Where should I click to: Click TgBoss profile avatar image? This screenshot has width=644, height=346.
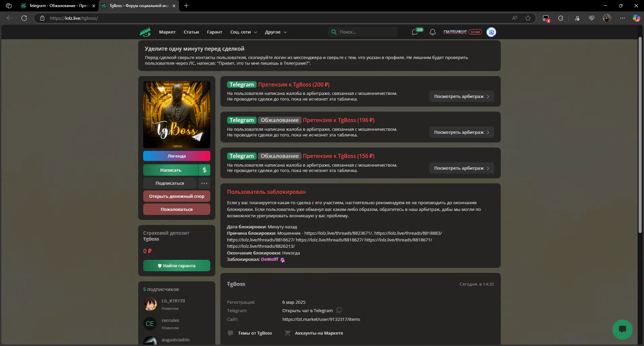pyautogui.click(x=177, y=115)
